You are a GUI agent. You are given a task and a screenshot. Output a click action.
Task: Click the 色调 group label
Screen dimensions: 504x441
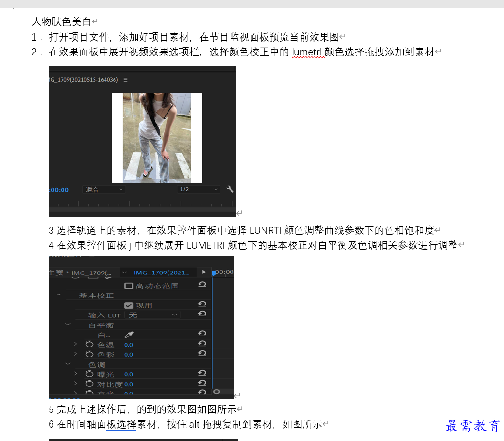[x=96, y=365]
